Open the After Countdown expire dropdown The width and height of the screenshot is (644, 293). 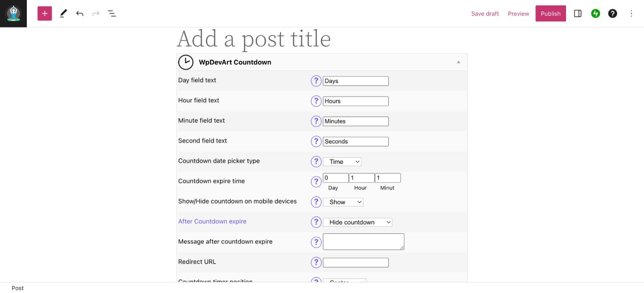tap(357, 222)
